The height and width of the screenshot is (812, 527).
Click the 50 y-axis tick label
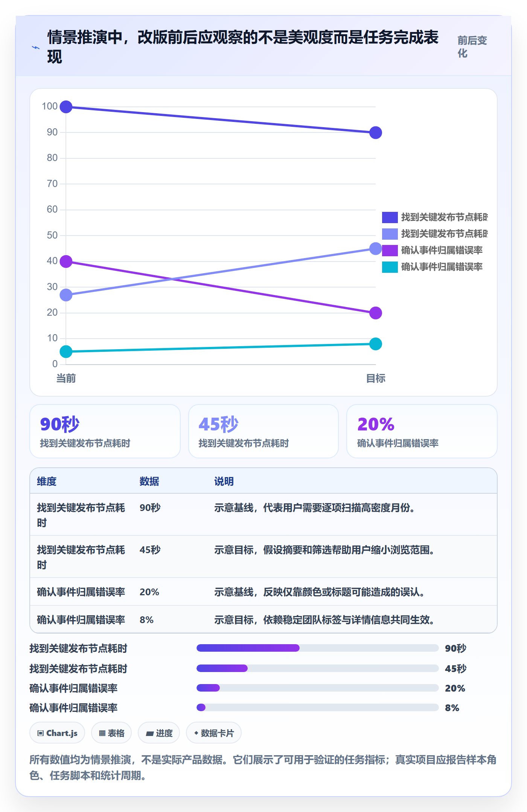[x=52, y=236]
